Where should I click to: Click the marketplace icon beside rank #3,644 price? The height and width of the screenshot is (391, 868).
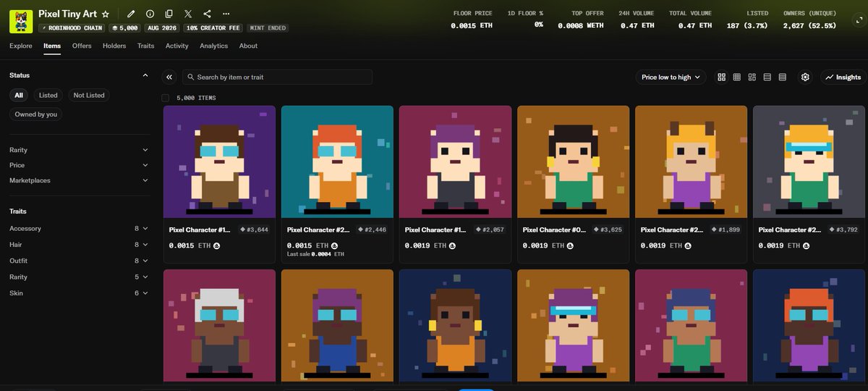click(217, 246)
